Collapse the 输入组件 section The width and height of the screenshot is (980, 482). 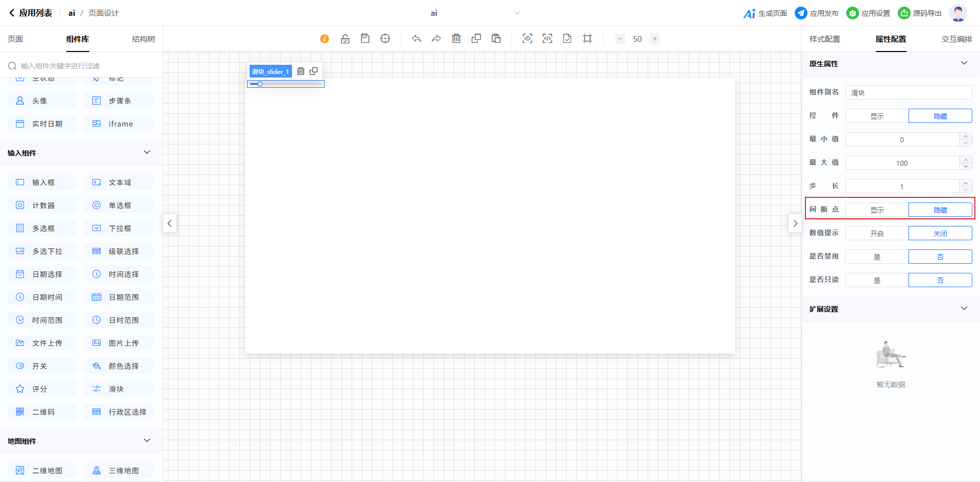click(147, 153)
